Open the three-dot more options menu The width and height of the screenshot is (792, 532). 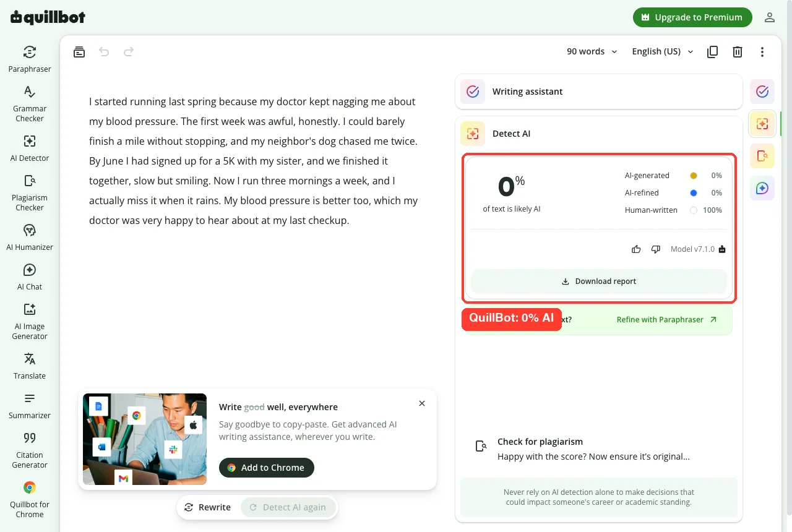[x=762, y=52]
